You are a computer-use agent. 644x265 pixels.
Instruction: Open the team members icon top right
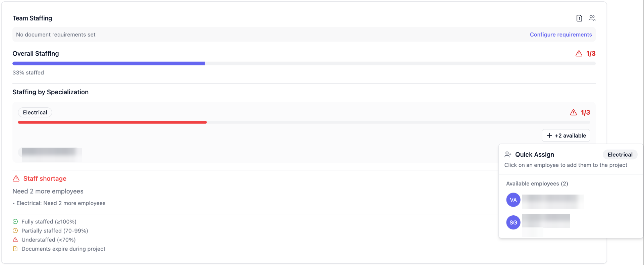(592, 18)
